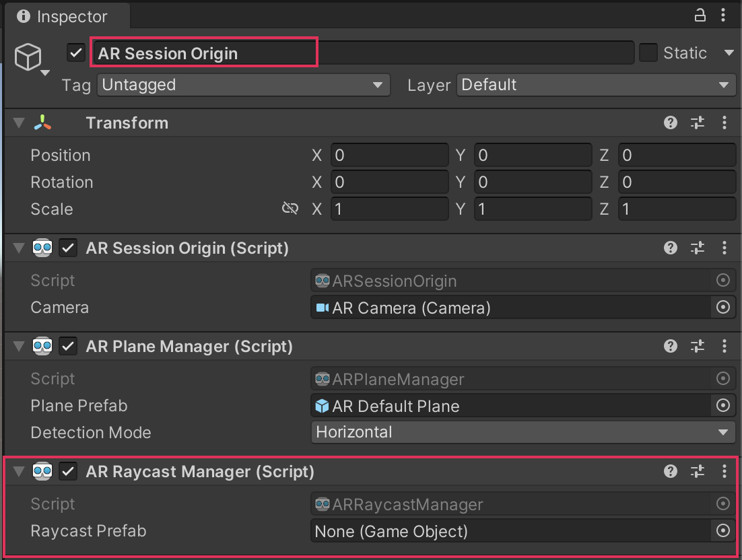Image resolution: width=742 pixels, height=560 pixels.
Task: Click Raycast Prefab object picker icon
Action: pyautogui.click(x=723, y=531)
